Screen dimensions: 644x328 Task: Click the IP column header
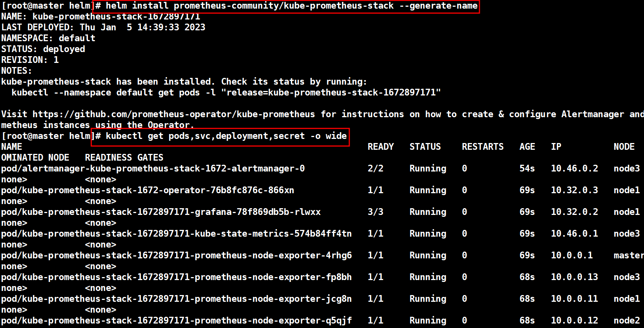click(x=556, y=147)
